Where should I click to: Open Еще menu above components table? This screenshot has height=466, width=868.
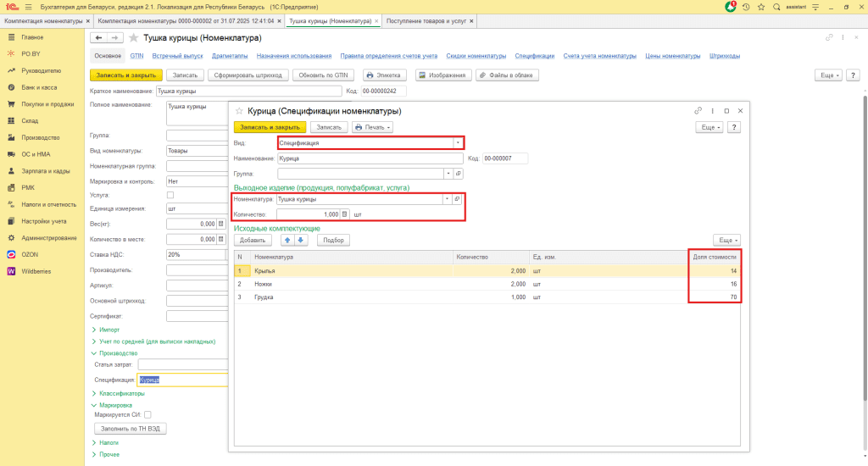726,240
